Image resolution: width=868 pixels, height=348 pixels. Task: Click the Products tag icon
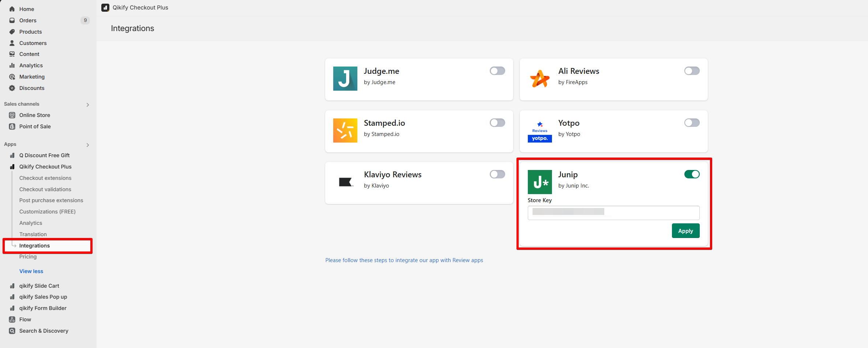(x=12, y=32)
